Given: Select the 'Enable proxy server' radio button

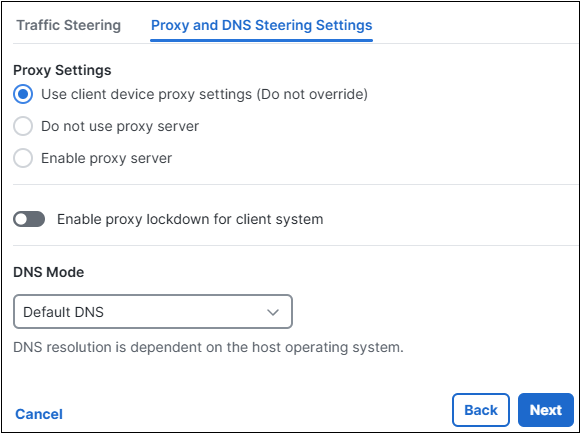Looking at the screenshot, I should [x=23, y=158].
